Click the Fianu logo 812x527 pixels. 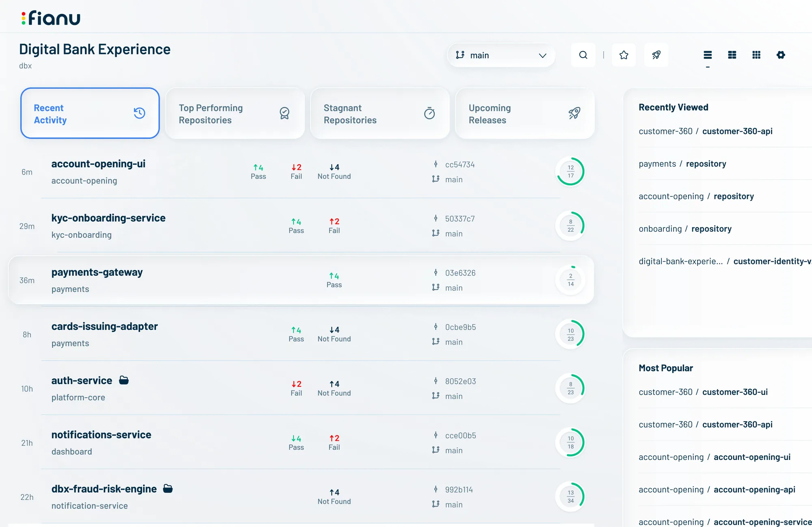click(x=51, y=18)
